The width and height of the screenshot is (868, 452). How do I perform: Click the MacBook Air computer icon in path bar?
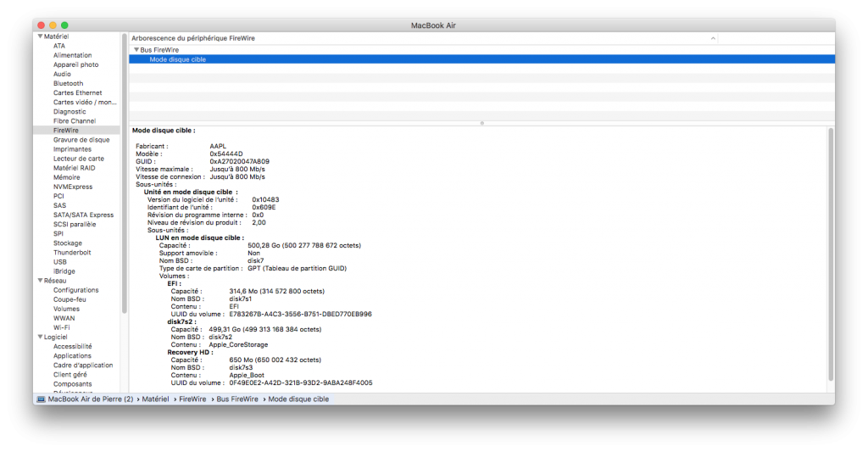(41, 399)
